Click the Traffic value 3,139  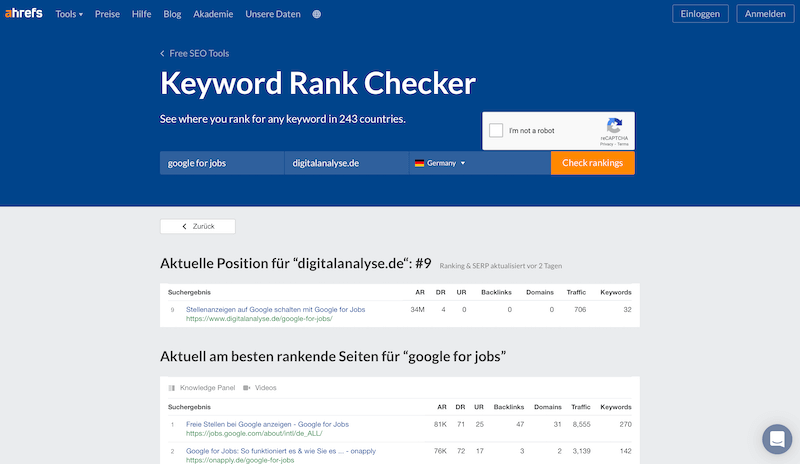click(581, 451)
